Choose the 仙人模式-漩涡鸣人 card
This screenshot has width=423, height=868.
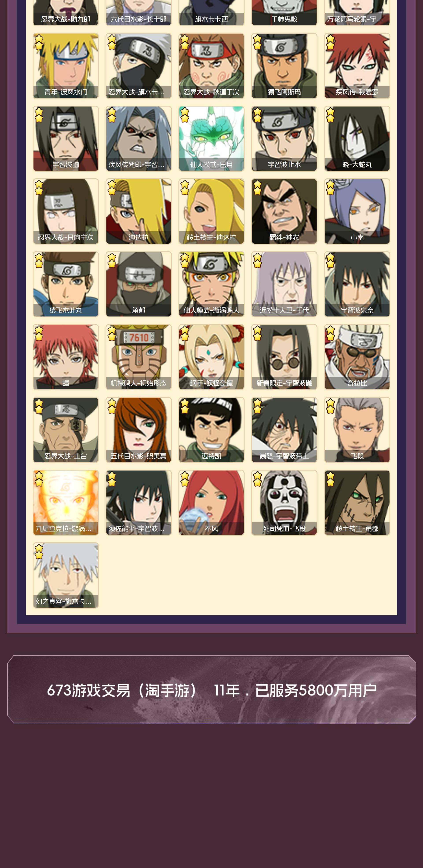click(211, 284)
